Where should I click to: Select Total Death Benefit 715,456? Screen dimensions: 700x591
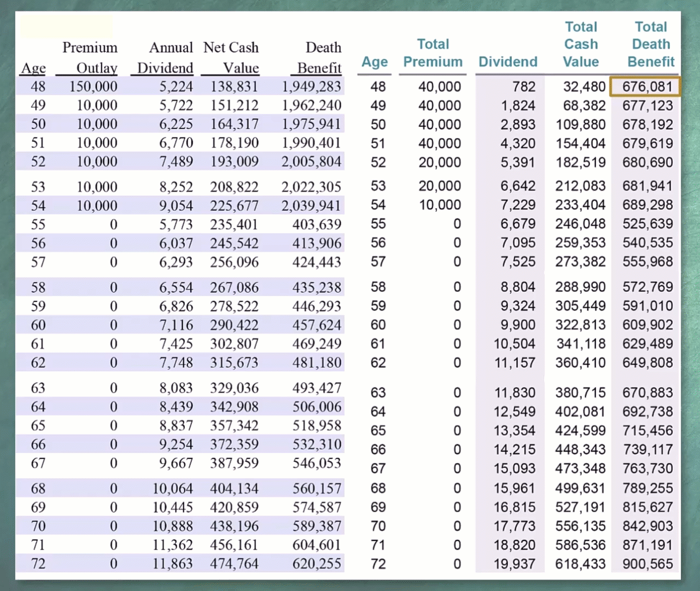[x=647, y=431]
